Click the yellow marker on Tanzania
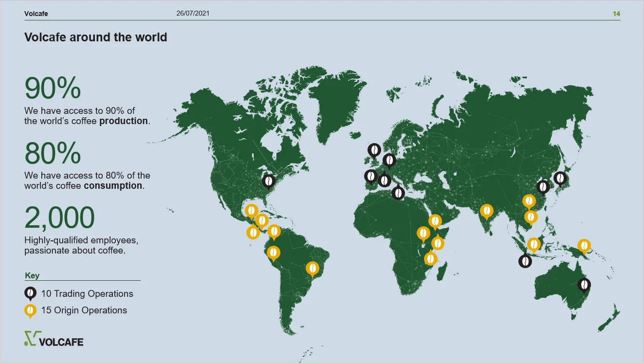The image size is (644, 363). 430,258
